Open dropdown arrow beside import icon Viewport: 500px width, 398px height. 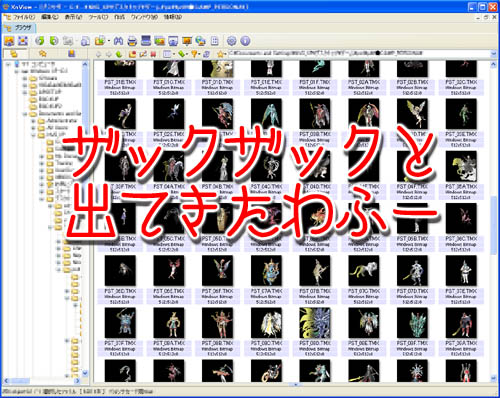click(109, 41)
